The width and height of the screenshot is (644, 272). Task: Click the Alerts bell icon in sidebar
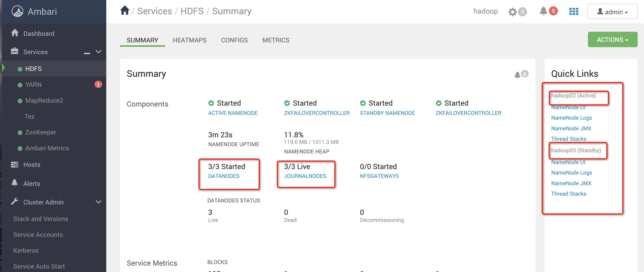pos(15,183)
